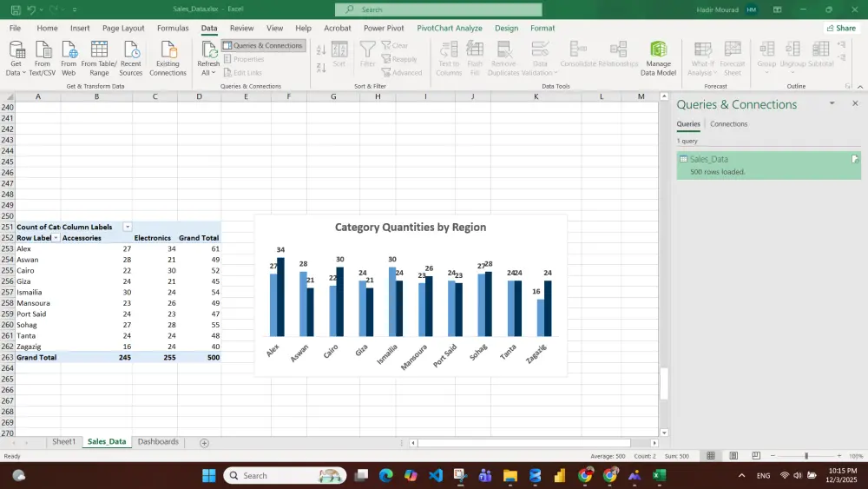Viewport: 868px width, 489px height.
Task: Save the workbook
Action: (x=16, y=10)
